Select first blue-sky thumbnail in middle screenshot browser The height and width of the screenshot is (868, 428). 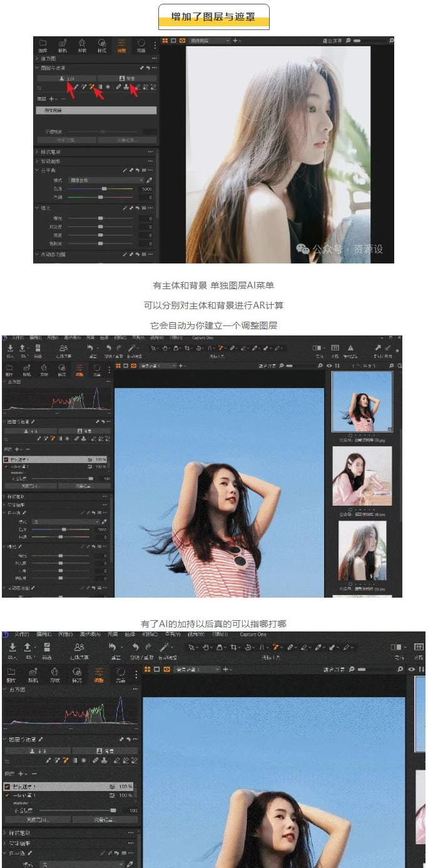(362, 401)
